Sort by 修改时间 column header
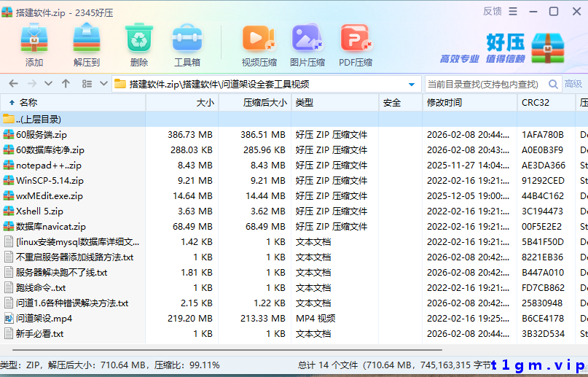 click(x=469, y=102)
